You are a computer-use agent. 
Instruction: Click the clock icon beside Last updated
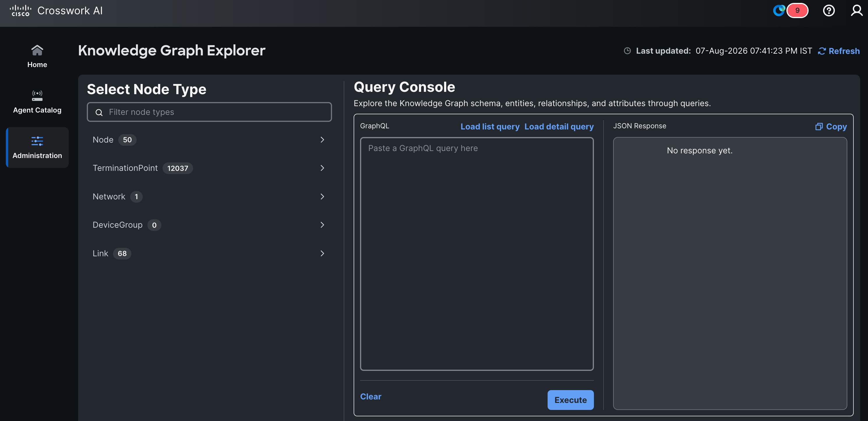(627, 51)
